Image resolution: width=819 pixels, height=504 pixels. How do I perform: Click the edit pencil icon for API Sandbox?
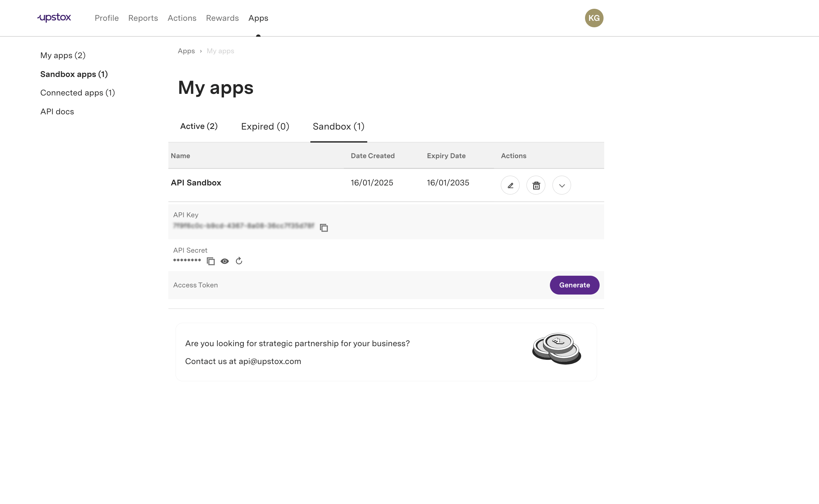point(510,185)
